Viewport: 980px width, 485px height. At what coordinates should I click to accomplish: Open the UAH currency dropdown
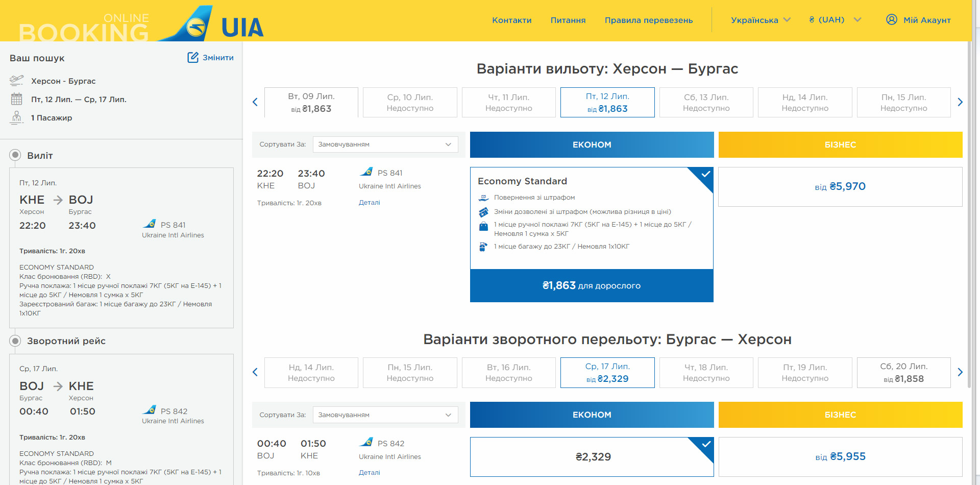click(x=835, y=20)
